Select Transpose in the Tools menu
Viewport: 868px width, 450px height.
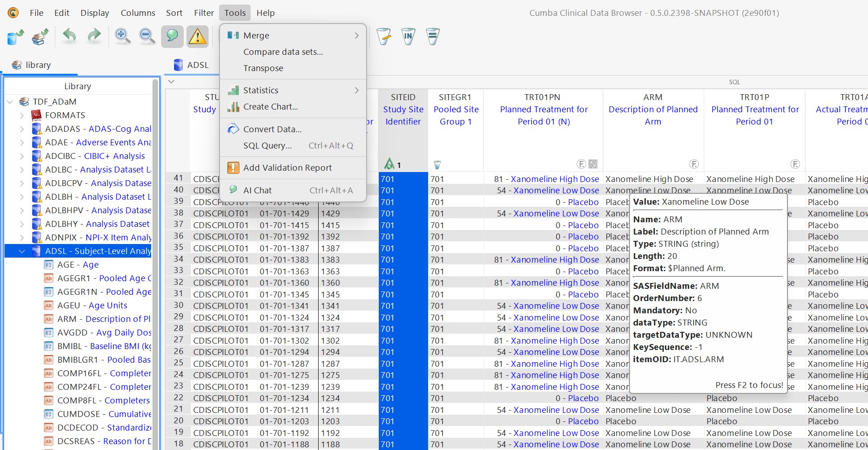tap(293, 68)
